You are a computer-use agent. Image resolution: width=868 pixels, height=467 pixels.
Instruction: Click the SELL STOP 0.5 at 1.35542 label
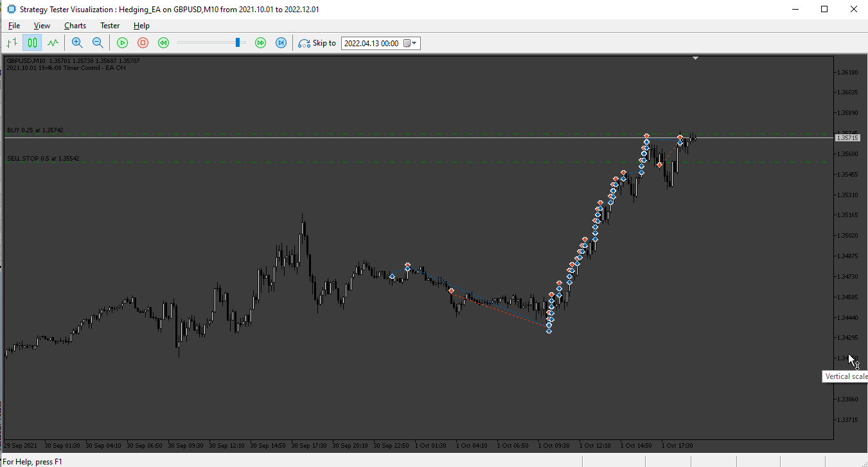point(43,158)
